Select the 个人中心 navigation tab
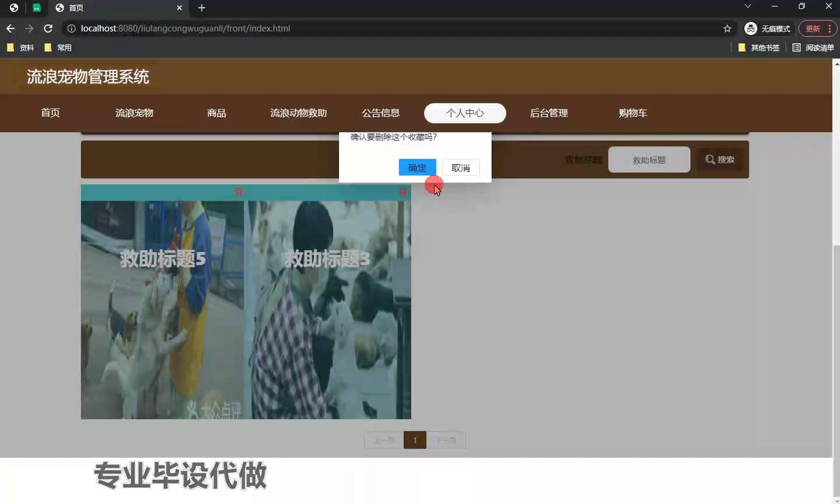This screenshot has width=840, height=504. click(465, 113)
